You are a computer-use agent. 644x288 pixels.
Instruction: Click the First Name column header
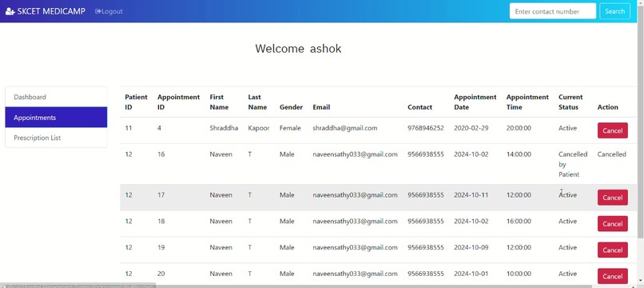(x=219, y=102)
